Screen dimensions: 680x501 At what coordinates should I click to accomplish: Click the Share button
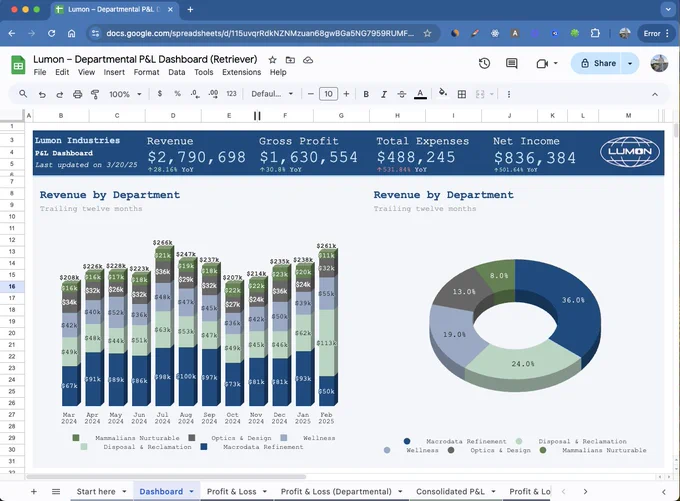pos(598,63)
